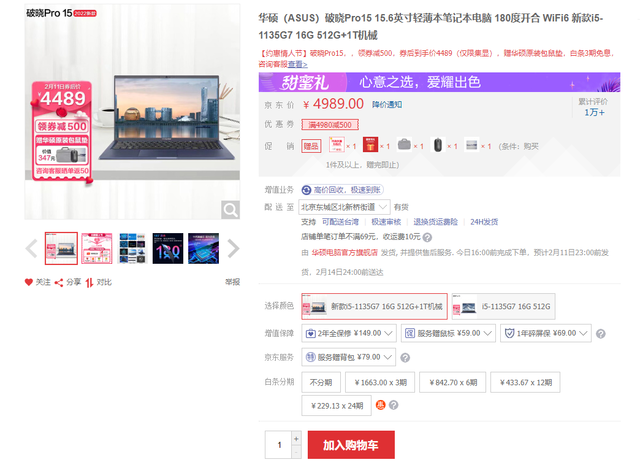Click the laptop bag gift icon
Viewport: 640px width, 465px height.
click(404, 145)
